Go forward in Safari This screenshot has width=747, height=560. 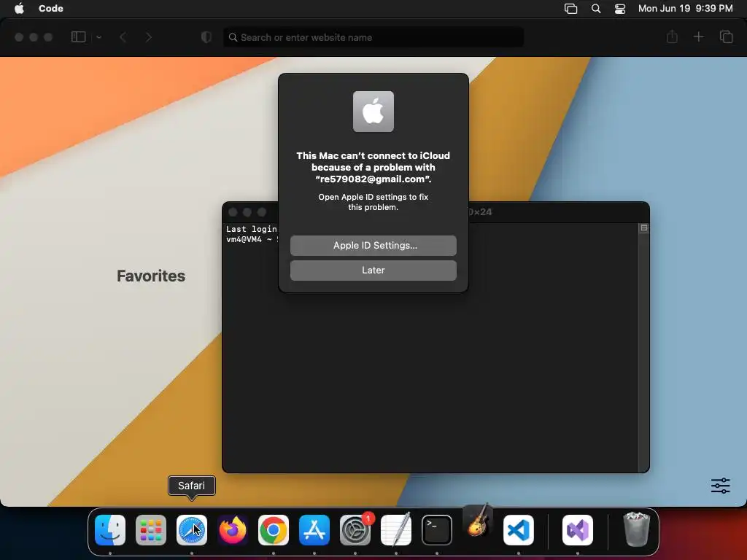[149, 36]
